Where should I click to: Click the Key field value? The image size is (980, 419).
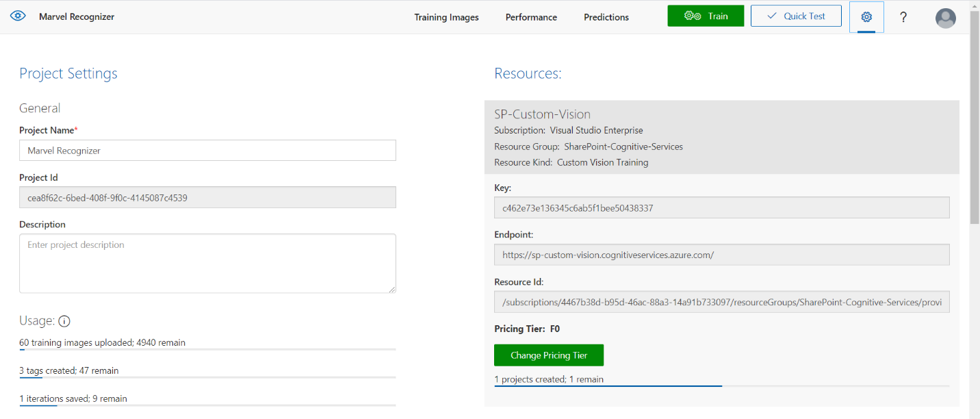click(x=721, y=208)
